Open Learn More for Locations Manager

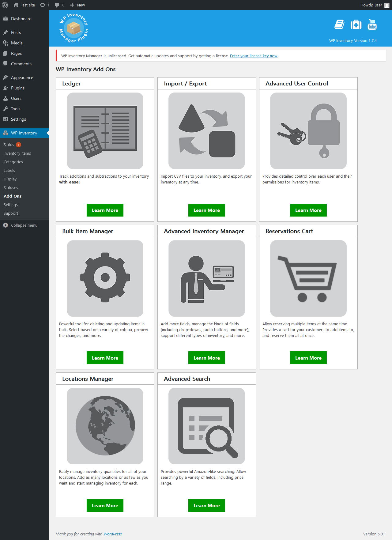[x=105, y=505]
